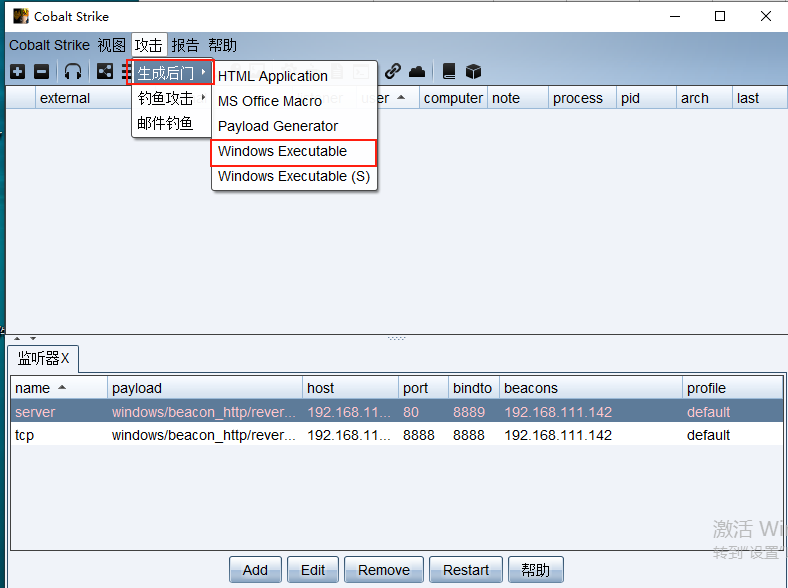This screenshot has width=788, height=588.
Task: Select the listener named tcp
Action: (x=397, y=435)
